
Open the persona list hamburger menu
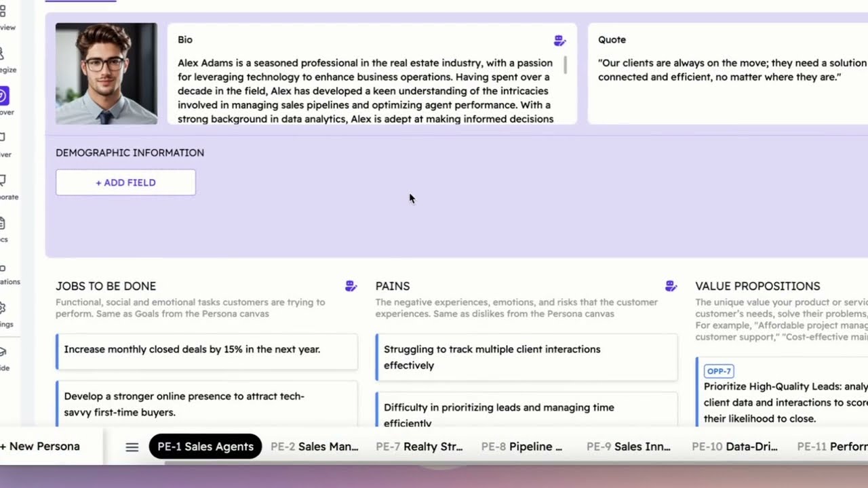click(132, 447)
